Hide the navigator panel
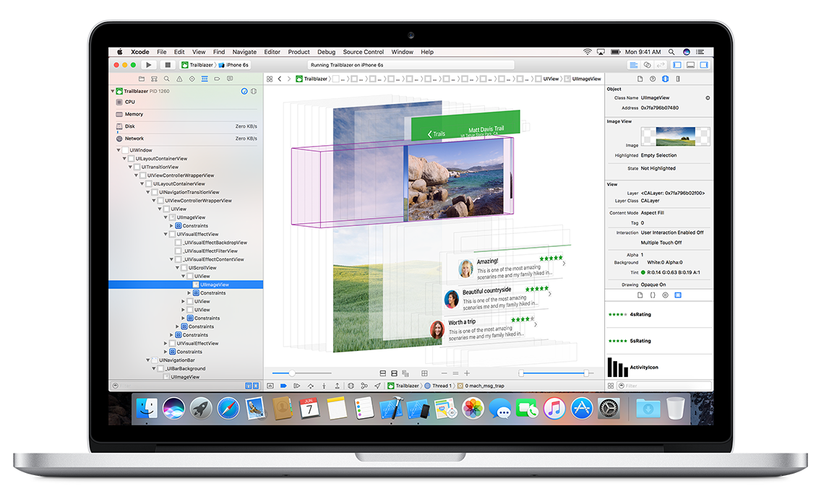This screenshot has width=829, height=504. coord(676,65)
